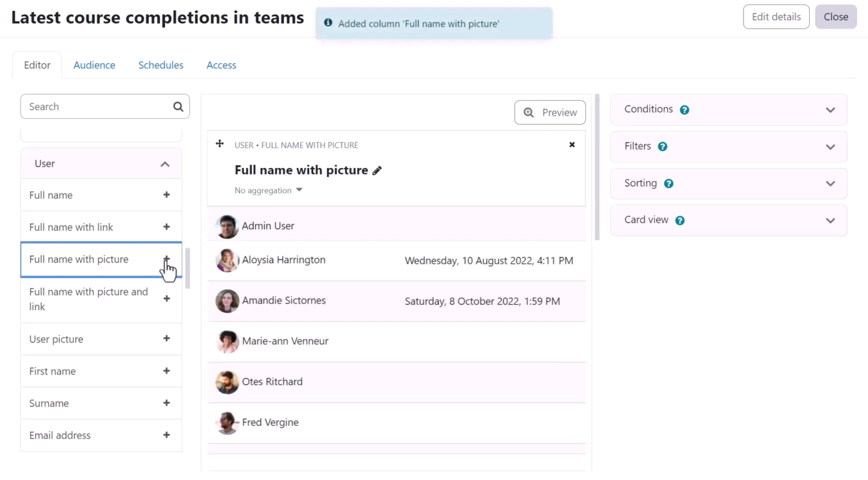868x480 pixels.
Task: Collapse the User column section
Action: click(x=165, y=164)
